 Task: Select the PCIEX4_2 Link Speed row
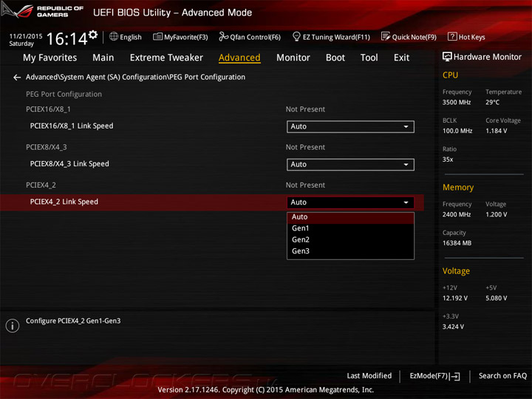[212, 202]
